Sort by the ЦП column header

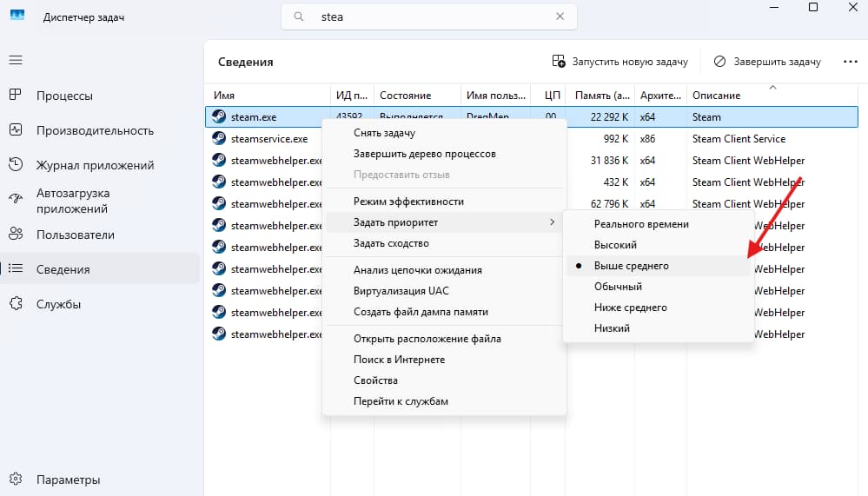pos(552,96)
